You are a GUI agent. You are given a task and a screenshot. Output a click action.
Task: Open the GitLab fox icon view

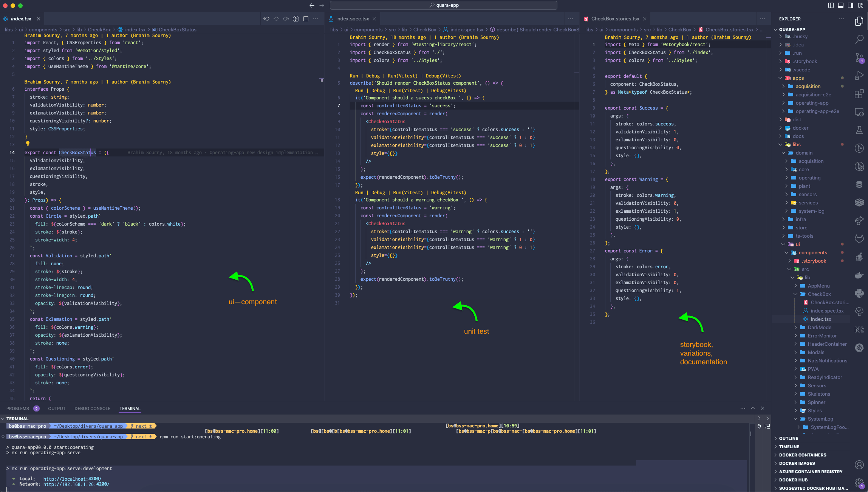[859, 239]
